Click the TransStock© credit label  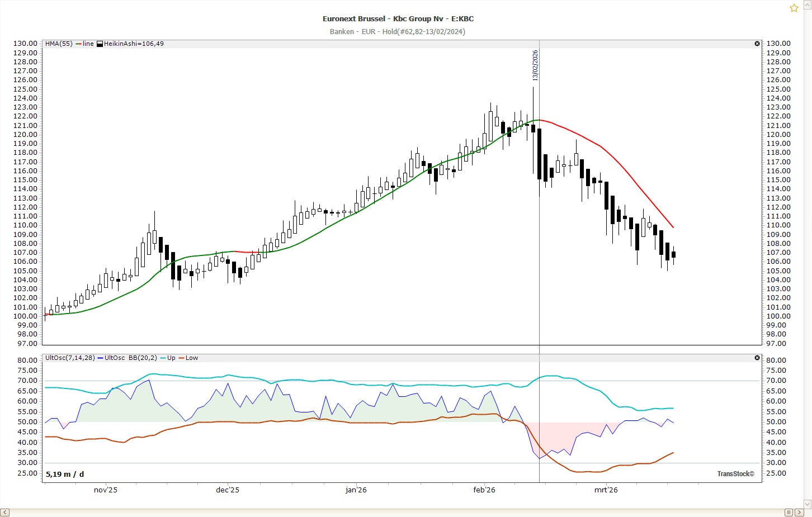(735, 473)
